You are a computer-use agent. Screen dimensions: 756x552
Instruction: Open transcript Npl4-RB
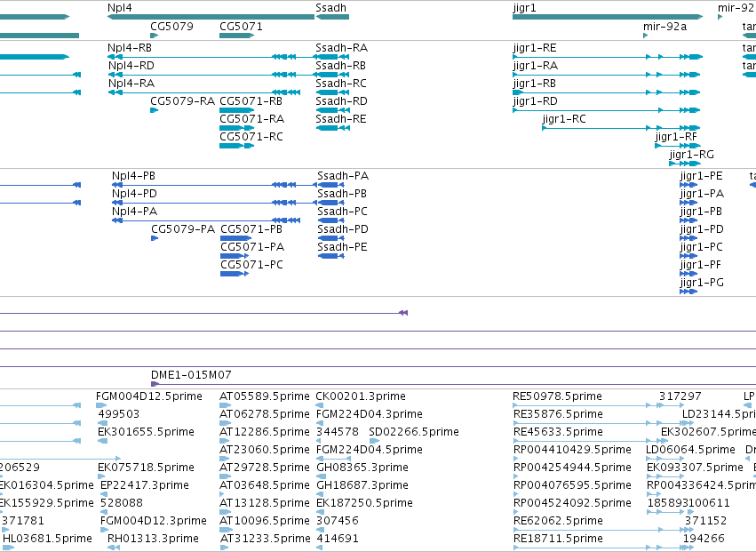click(130, 48)
